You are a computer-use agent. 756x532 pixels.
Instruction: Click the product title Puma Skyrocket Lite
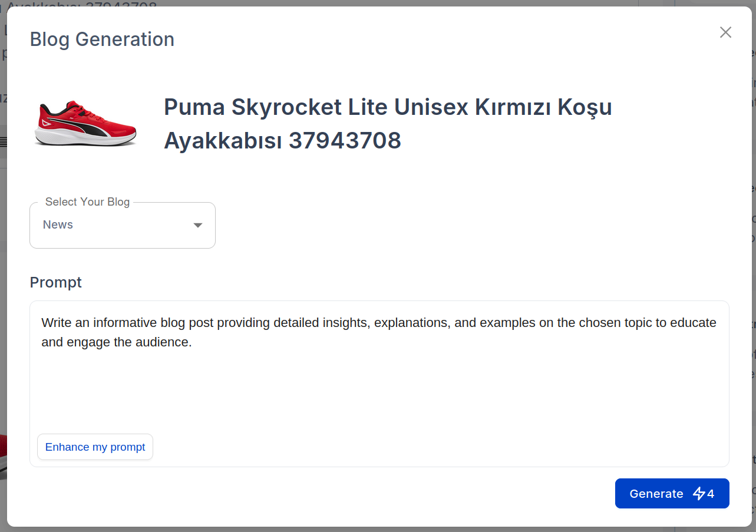(388, 124)
